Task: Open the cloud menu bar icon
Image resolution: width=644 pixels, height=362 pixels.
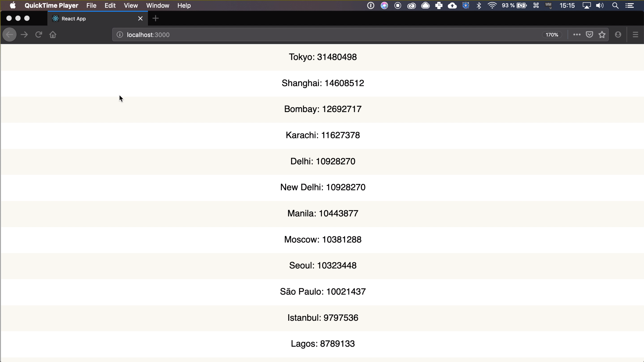Action: click(x=425, y=5)
